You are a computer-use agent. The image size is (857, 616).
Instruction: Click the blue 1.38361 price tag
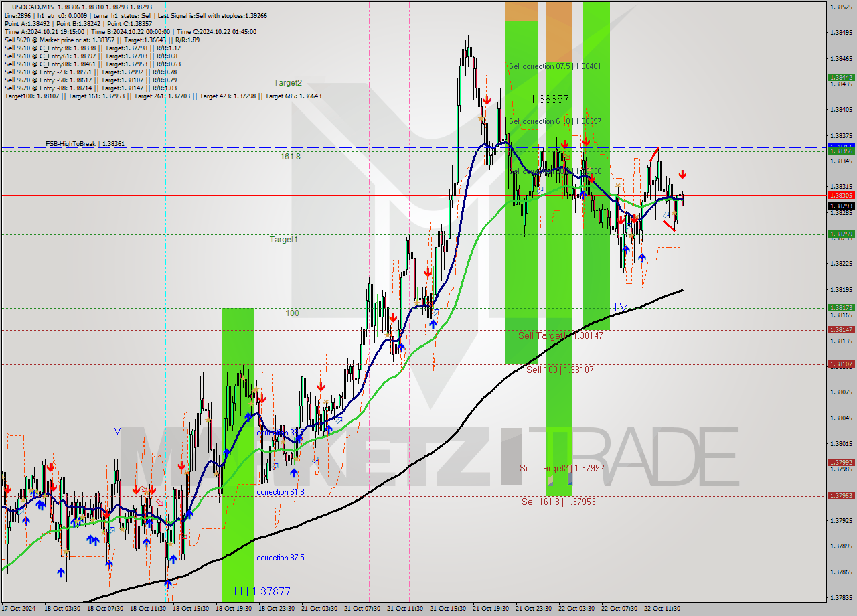840,145
